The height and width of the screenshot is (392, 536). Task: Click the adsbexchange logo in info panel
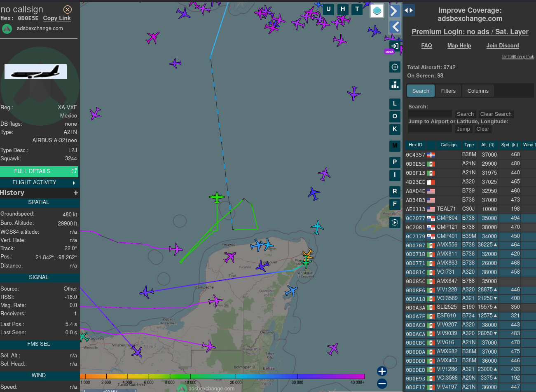point(7,28)
